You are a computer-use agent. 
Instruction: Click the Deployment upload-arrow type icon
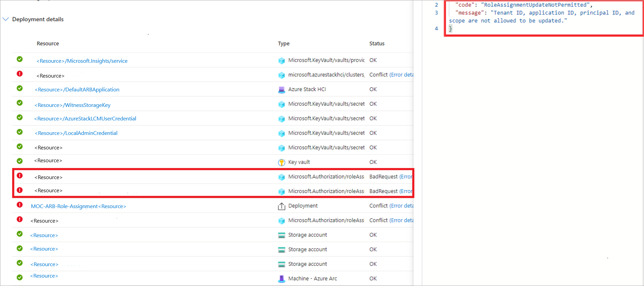point(282,206)
